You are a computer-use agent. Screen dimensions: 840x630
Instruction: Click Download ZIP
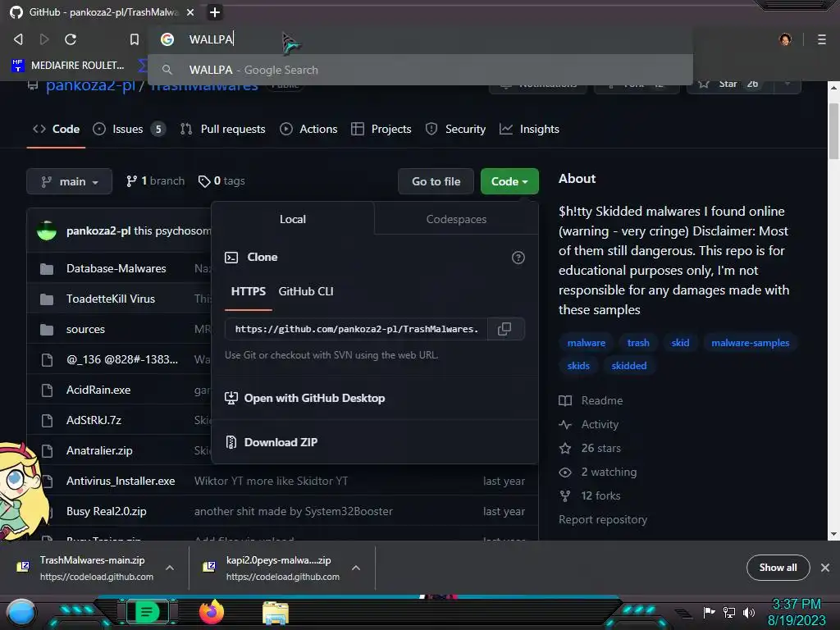coord(272,442)
